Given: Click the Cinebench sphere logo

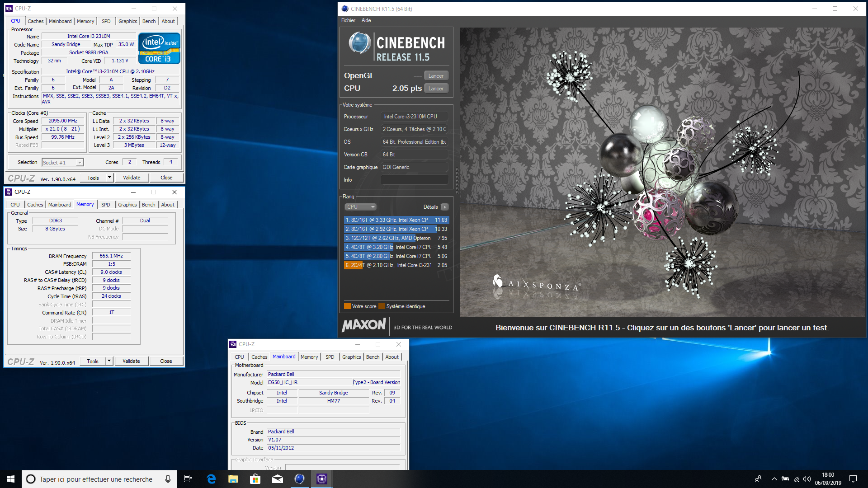Looking at the screenshot, I should pos(360,43).
